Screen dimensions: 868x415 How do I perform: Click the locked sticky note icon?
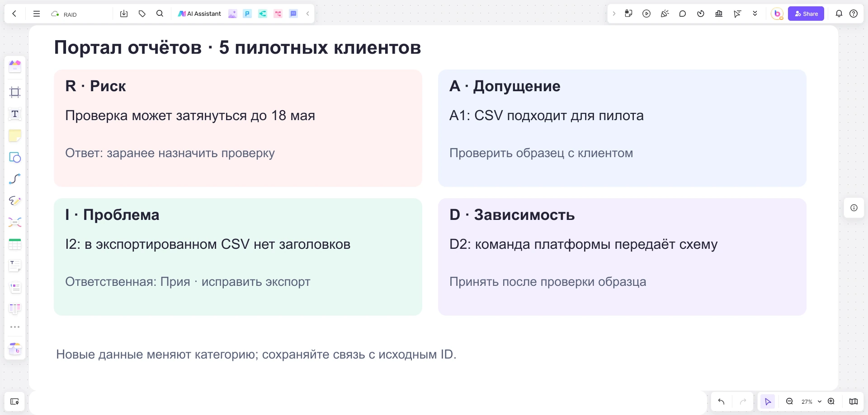click(x=628, y=14)
